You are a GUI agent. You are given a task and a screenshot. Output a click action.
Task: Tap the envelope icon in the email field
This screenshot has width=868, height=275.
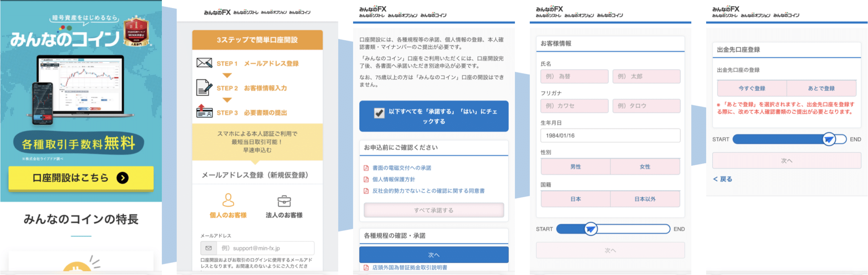[x=209, y=248]
